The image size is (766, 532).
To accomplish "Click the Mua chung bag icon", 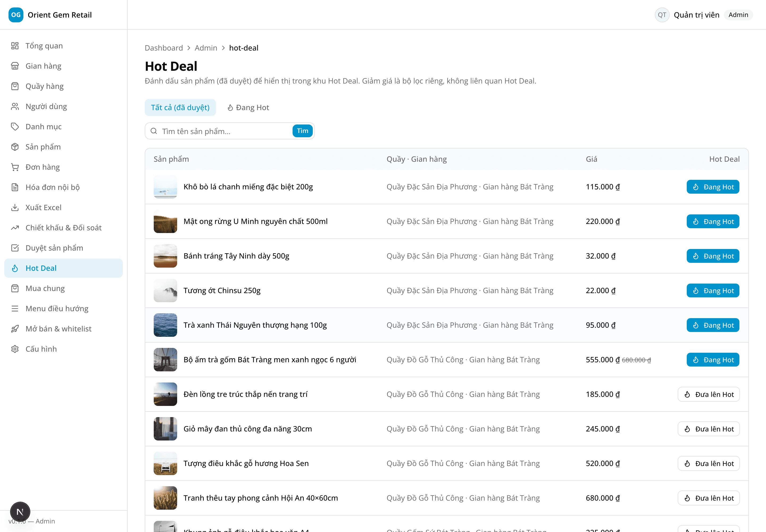I will [15, 288].
